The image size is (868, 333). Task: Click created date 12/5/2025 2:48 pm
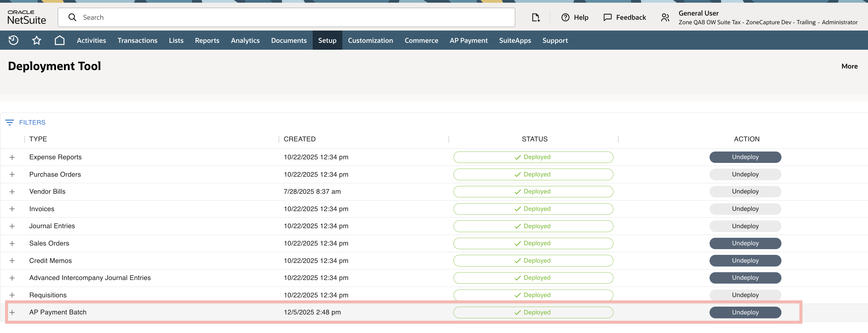[312, 312]
